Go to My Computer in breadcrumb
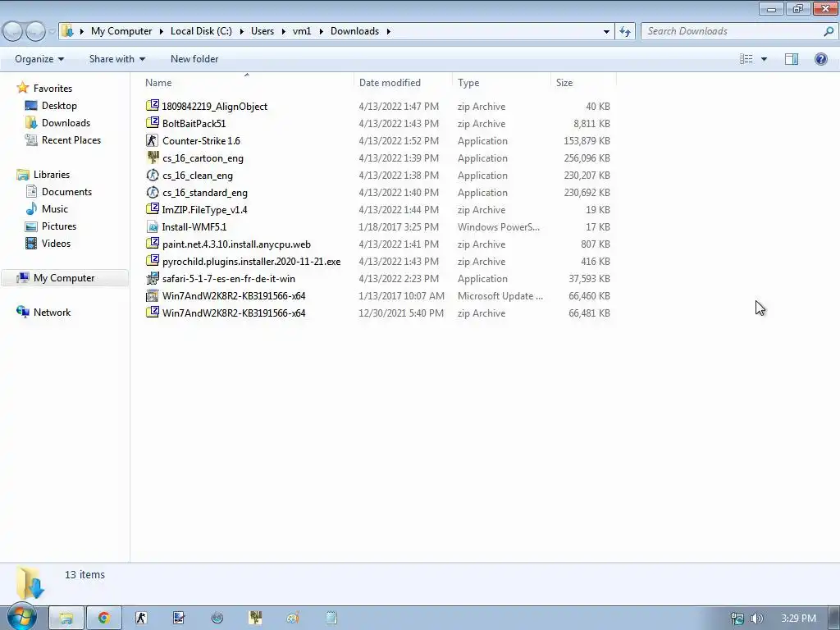The image size is (840, 630). click(x=121, y=31)
